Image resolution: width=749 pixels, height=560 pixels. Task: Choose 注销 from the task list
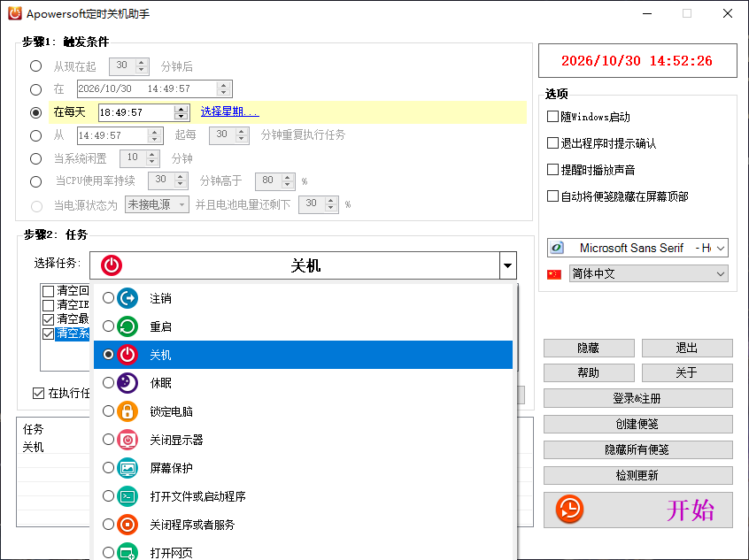click(x=303, y=298)
